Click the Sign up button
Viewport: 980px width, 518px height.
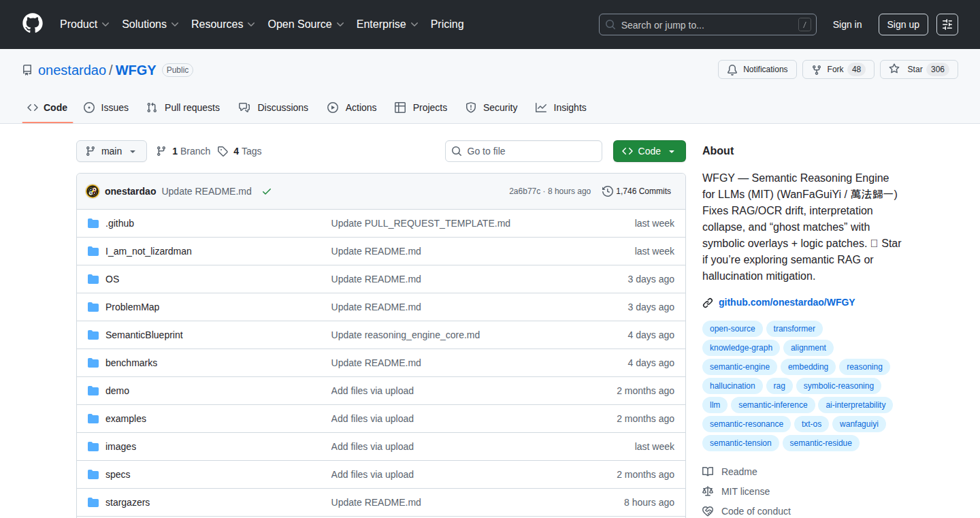click(903, 25)
